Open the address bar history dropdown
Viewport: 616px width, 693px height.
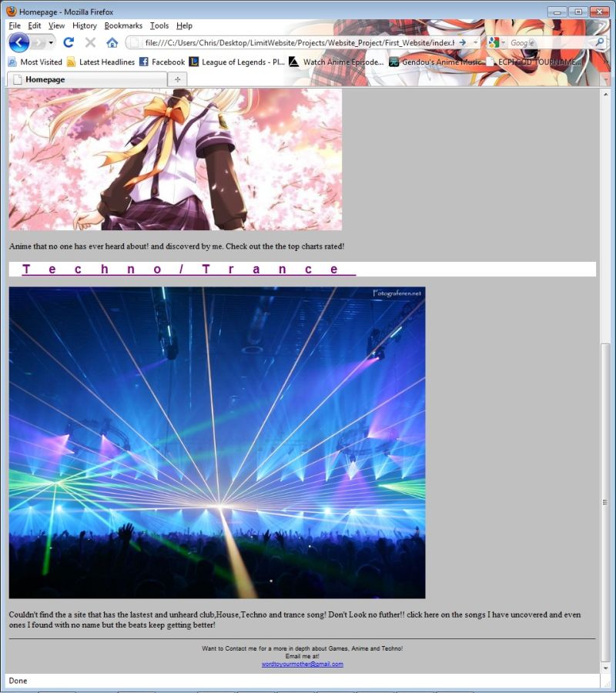[475, 42]
